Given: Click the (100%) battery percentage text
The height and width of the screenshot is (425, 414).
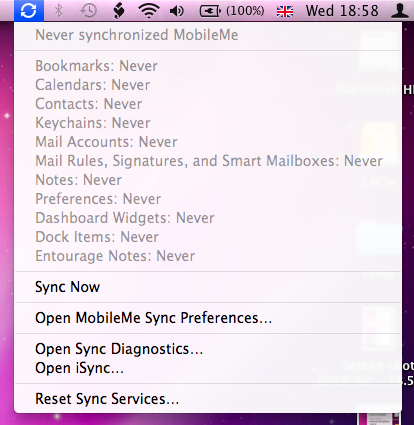Looking at the screenshot, I should click(245, 11).
